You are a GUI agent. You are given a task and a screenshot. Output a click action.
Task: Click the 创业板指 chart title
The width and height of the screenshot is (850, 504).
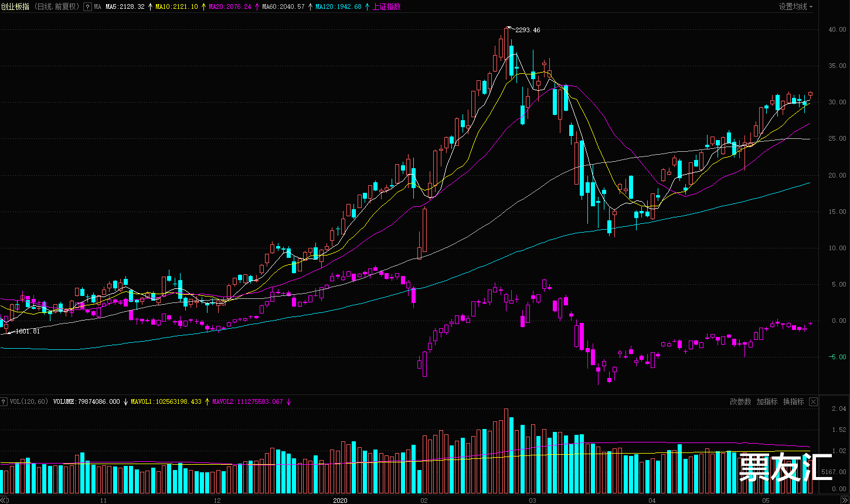[x=14, y=7]
